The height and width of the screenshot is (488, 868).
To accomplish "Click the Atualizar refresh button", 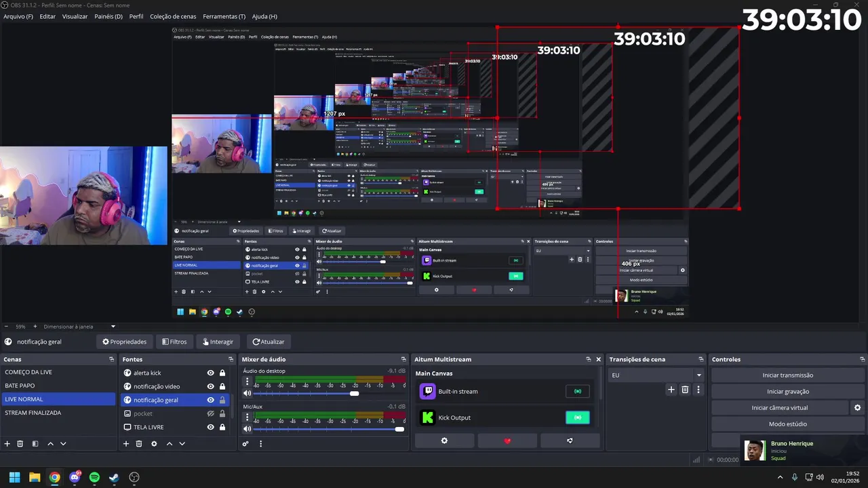I will pos(268,342).
